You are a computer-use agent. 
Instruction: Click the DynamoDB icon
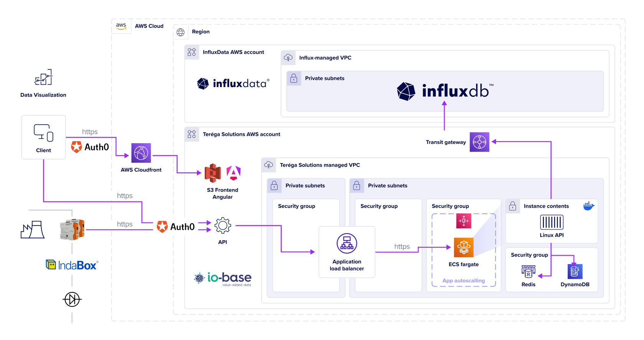click(575, 271)
